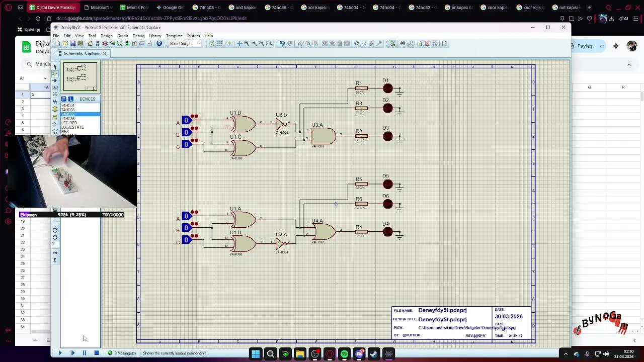The image size is (644, 362).
Task: Open the Paylaş share dropdown arrow
Action: pos(601,46)
